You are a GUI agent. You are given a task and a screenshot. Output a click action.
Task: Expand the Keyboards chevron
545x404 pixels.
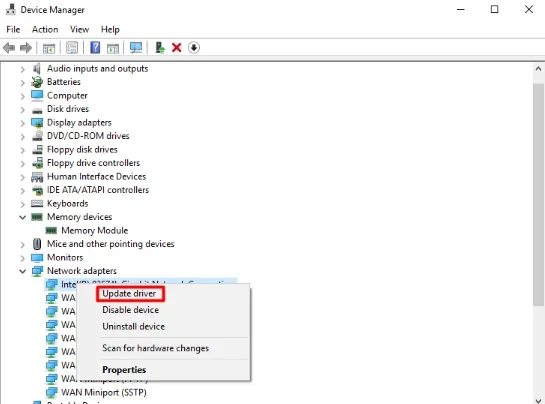[x=23, y=204]
